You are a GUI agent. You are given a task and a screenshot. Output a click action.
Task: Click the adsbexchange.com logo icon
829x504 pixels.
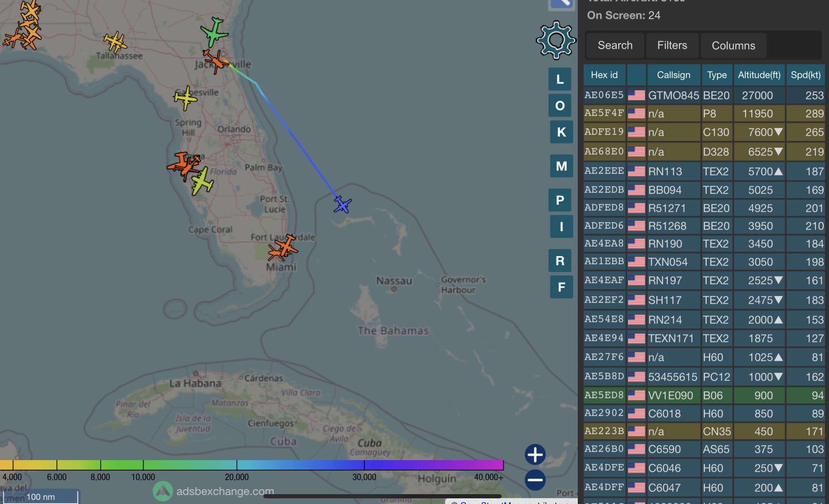pyautogui.click(x=163, y=491)
